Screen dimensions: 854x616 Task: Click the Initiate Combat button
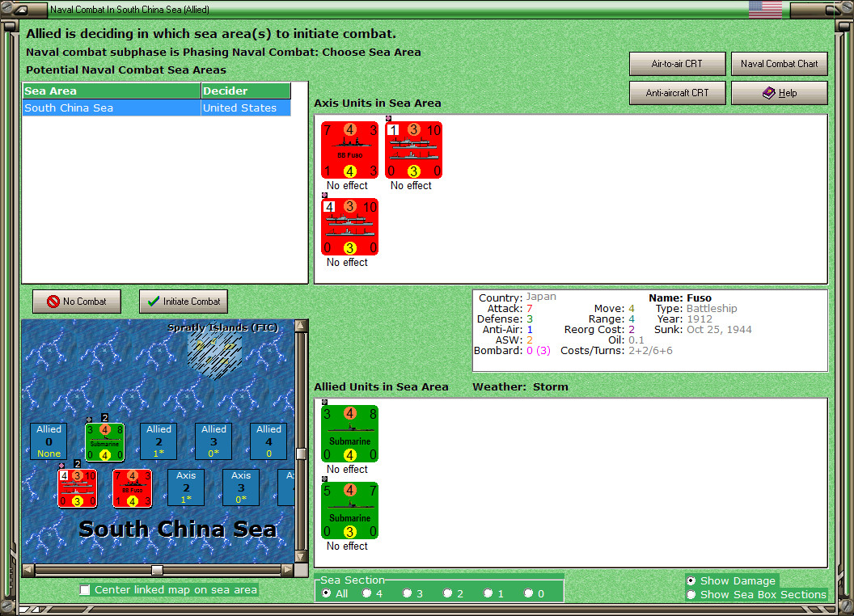184,302
